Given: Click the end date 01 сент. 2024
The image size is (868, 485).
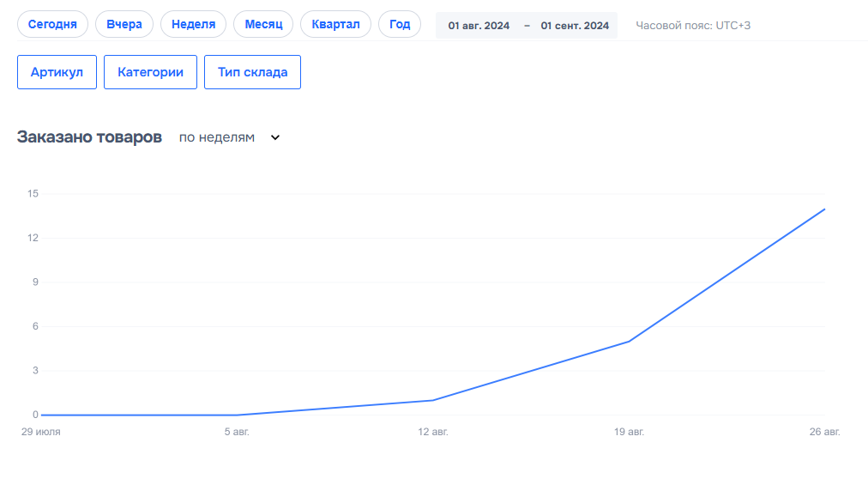Looking at the screenshot, I should 575,26.
